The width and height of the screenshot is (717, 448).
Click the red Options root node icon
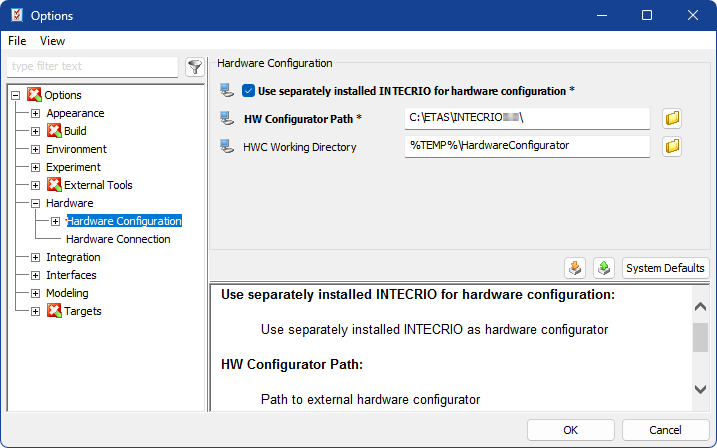point(34,95)
